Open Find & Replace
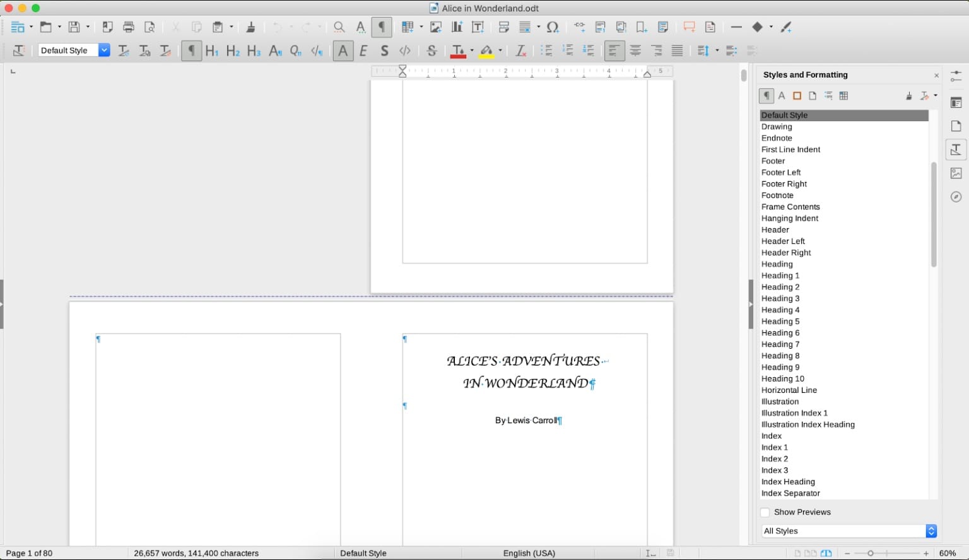969x560 pixels. (339, 27)
